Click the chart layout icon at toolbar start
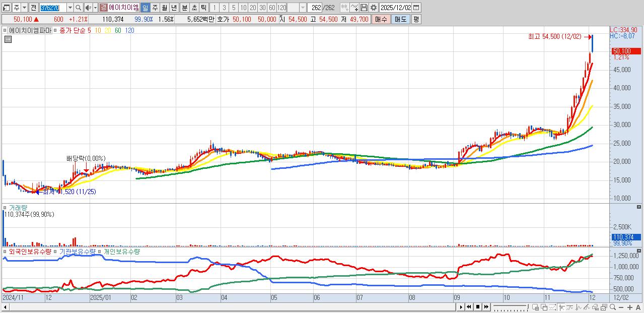 coord(6,8)
